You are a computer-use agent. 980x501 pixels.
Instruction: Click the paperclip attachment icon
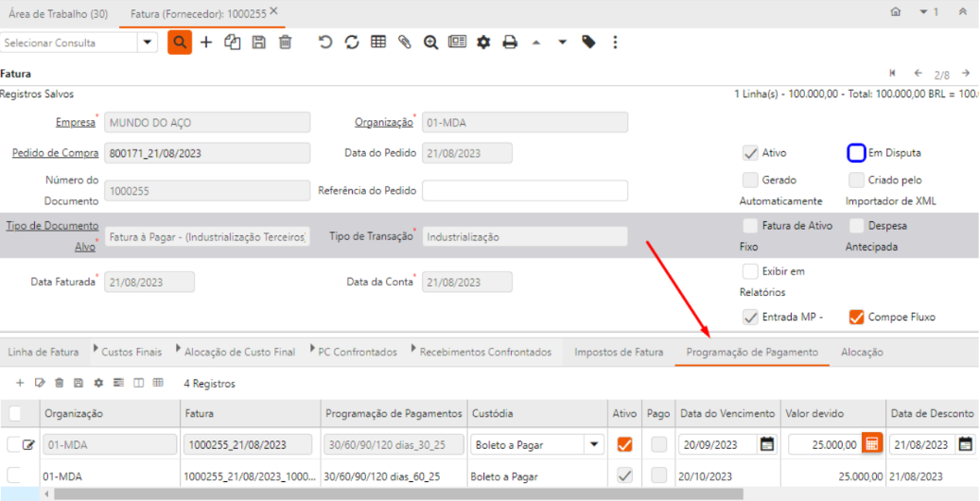(x=405, y=43)
